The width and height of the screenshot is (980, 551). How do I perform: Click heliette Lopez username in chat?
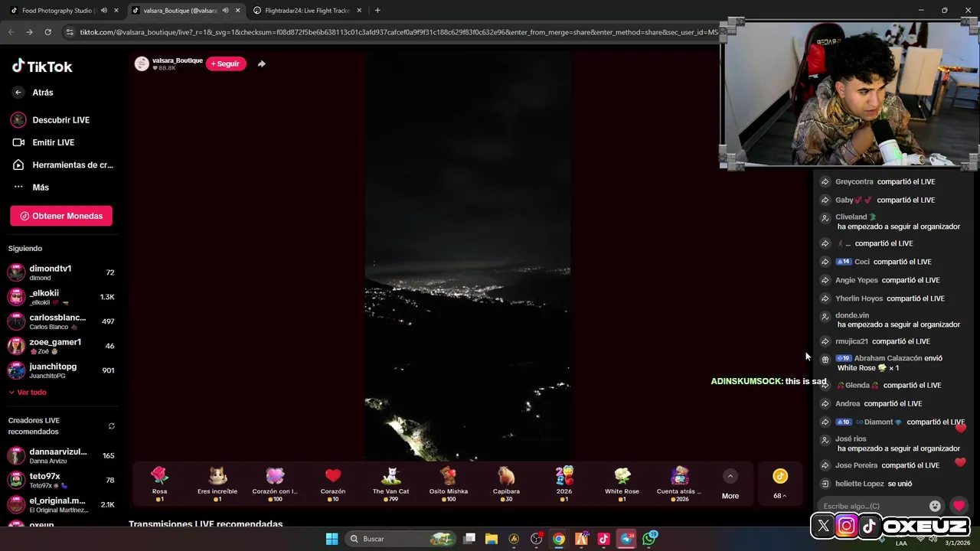click(x=860, y=484)
